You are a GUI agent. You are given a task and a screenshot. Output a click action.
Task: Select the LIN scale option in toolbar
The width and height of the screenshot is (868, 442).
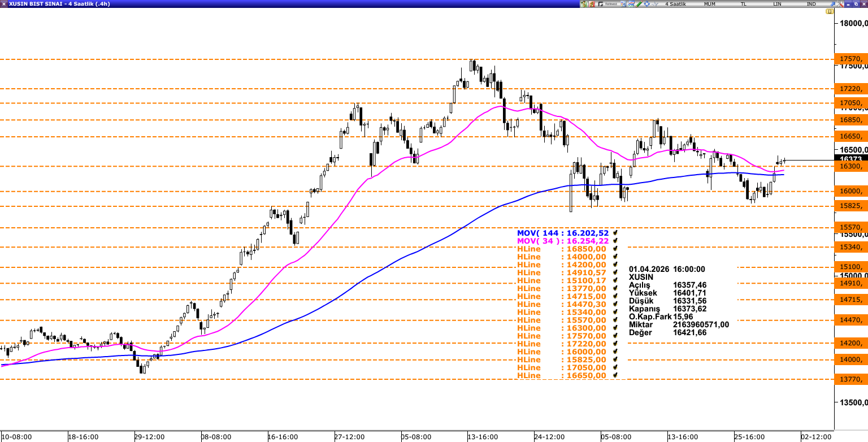778,4
